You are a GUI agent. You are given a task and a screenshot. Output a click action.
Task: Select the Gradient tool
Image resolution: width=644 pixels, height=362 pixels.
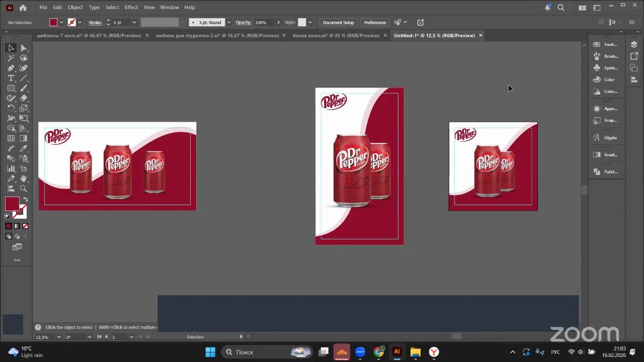[24, 139]
